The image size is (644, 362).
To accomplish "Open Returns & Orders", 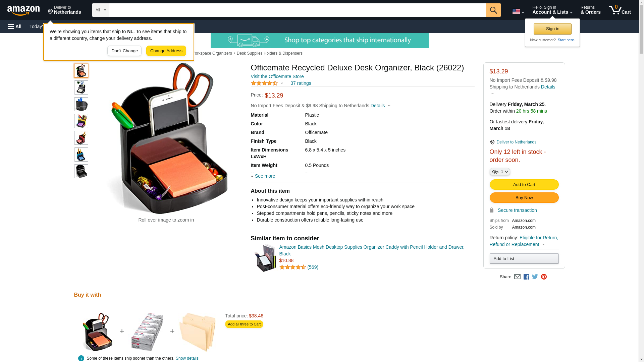I will (x=590, y=10).
